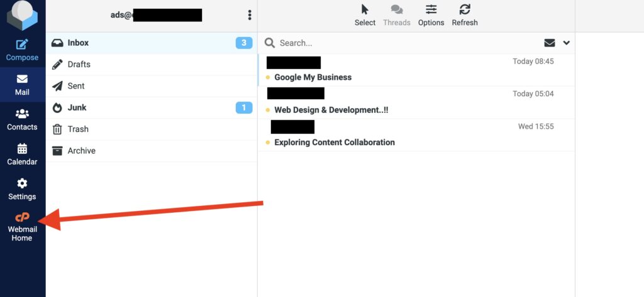Open Compose to write new email
This screenshot has height=297, width=644.
pos(22,50)
